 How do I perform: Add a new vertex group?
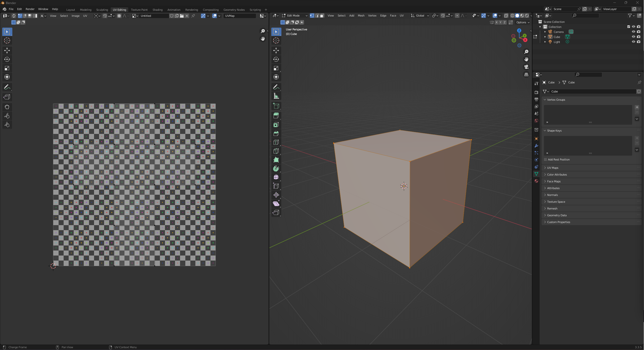(637, 107)
